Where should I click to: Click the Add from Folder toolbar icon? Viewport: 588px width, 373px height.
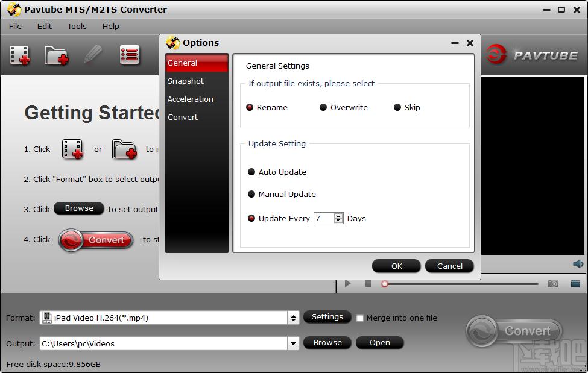click(x=56, y=55)
